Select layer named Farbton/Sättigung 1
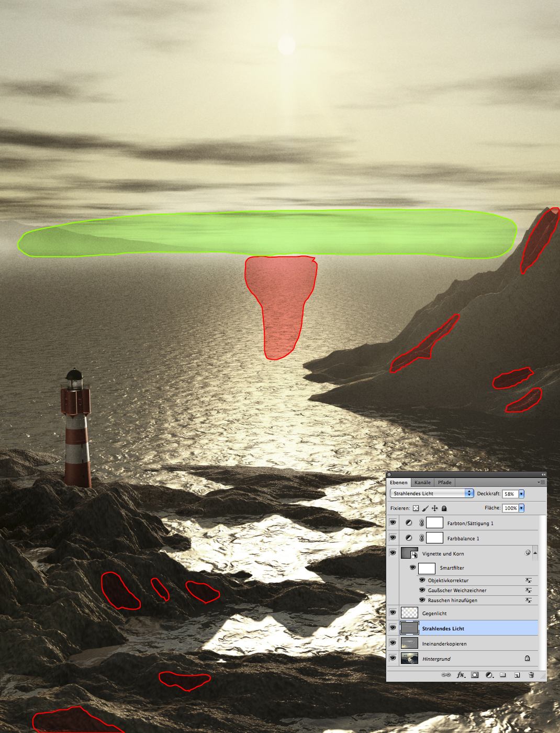 point(470,523)
